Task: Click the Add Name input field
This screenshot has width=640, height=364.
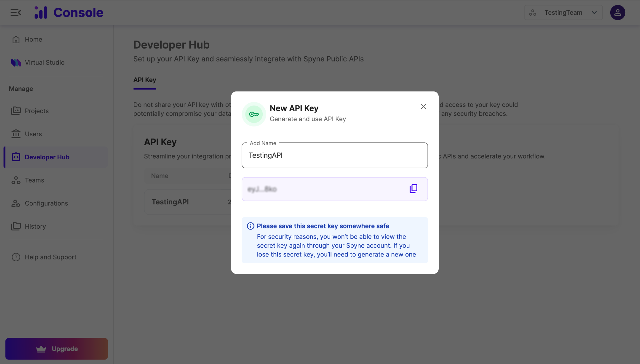Action: click(334, 155)
